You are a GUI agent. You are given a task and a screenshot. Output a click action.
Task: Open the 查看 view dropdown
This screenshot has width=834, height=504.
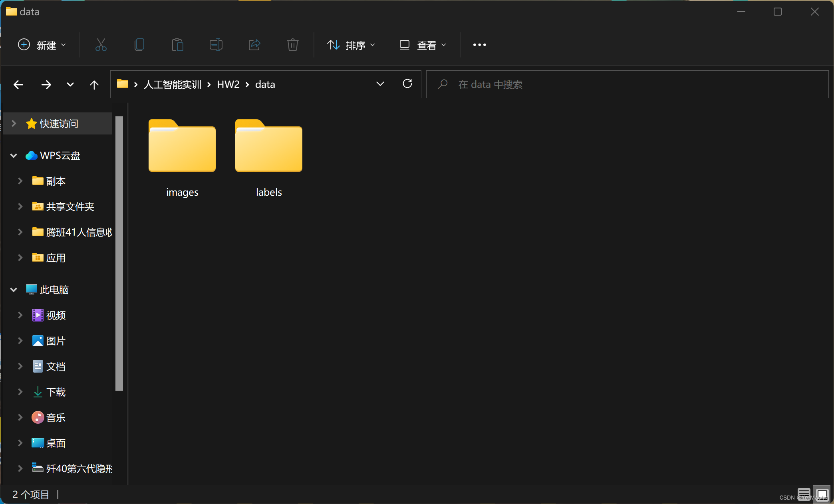pos(423,45)
